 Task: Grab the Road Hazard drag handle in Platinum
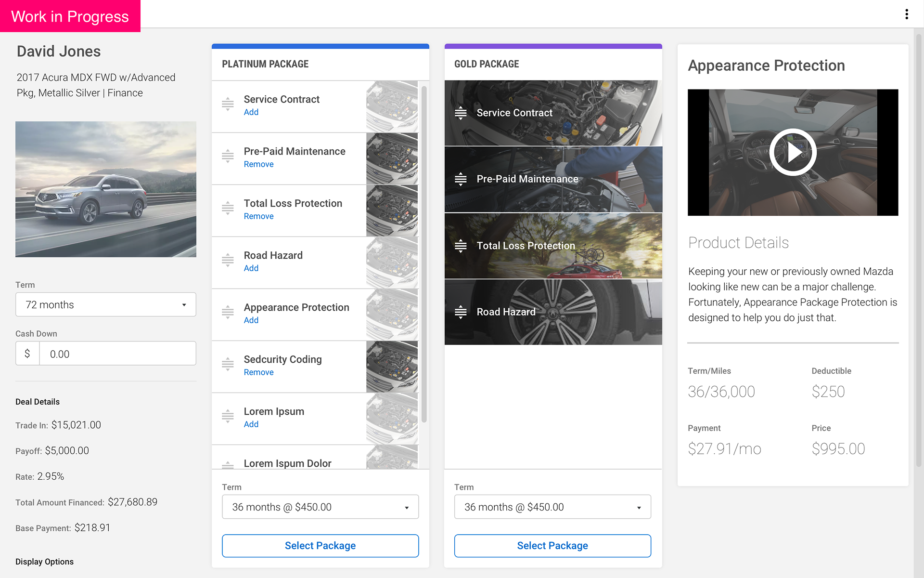(x=228, y=261)
